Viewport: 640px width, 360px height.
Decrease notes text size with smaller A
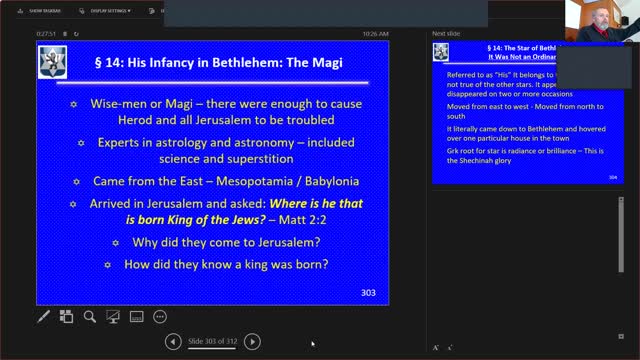pos(450,348)
